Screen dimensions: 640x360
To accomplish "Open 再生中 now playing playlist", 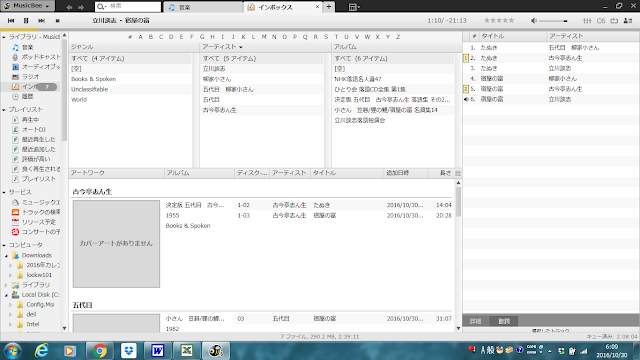I will pos(26,120).
